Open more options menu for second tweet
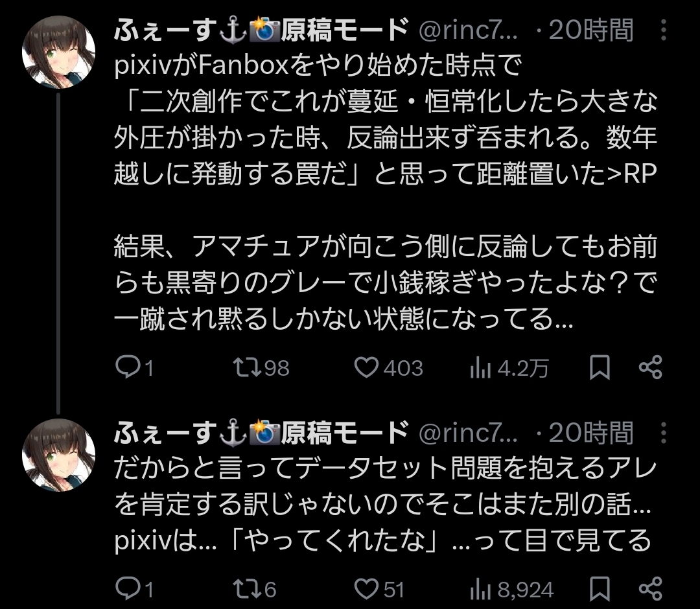Screen dimensions: 700x609 click(x=663, y=432)
